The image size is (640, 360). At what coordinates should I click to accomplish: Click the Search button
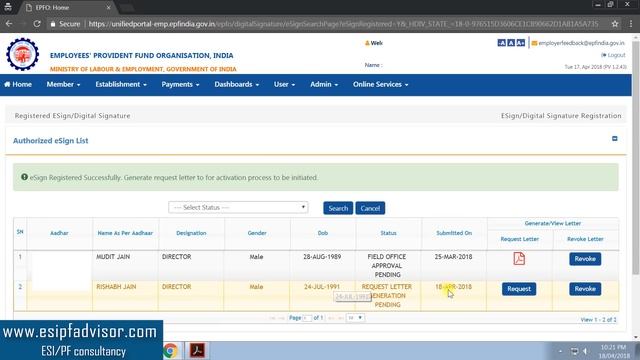coord(338,208)
